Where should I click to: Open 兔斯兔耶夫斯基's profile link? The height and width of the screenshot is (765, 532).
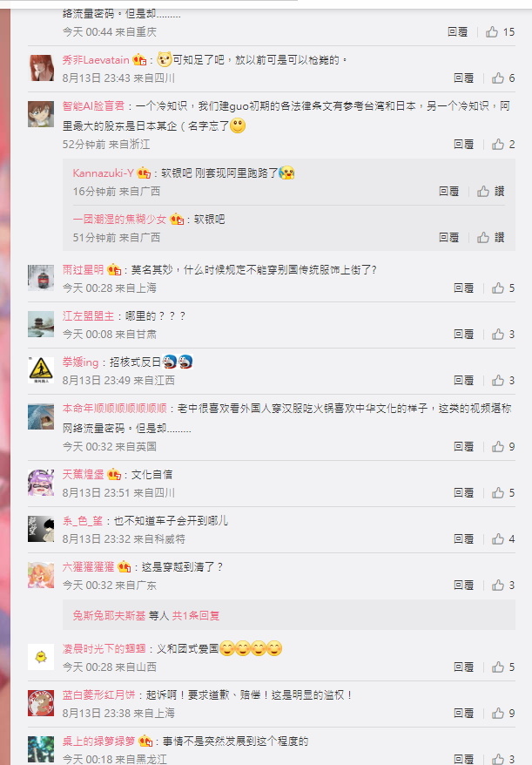(109, 616)
